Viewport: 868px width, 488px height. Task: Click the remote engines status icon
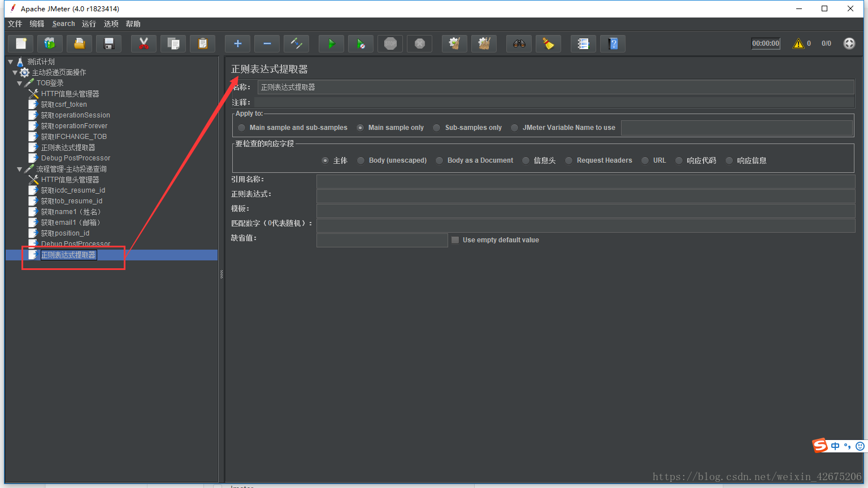[x=849, y=43]
